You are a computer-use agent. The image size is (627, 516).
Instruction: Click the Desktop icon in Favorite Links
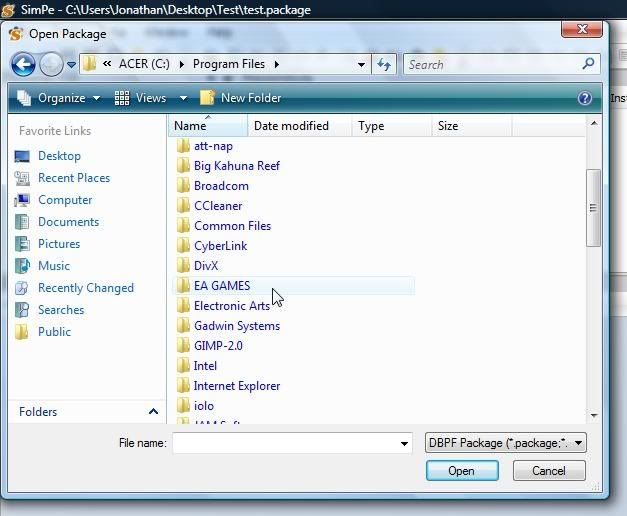coord(22,156)
